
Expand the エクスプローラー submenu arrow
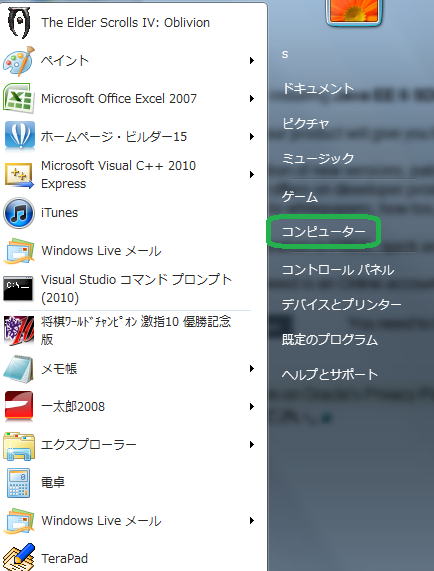pos(252,444)
